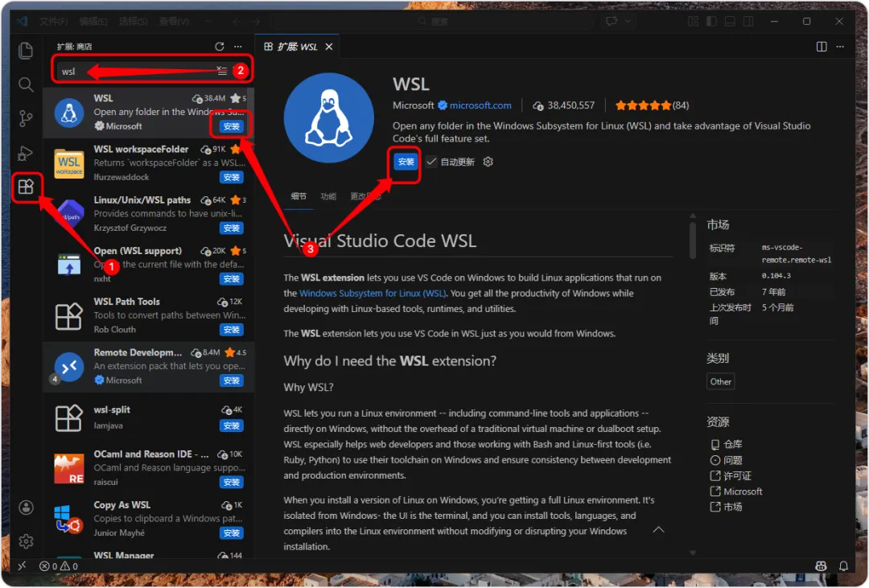
Task: Install Remote Development extension pack
Action: point(231,380)
